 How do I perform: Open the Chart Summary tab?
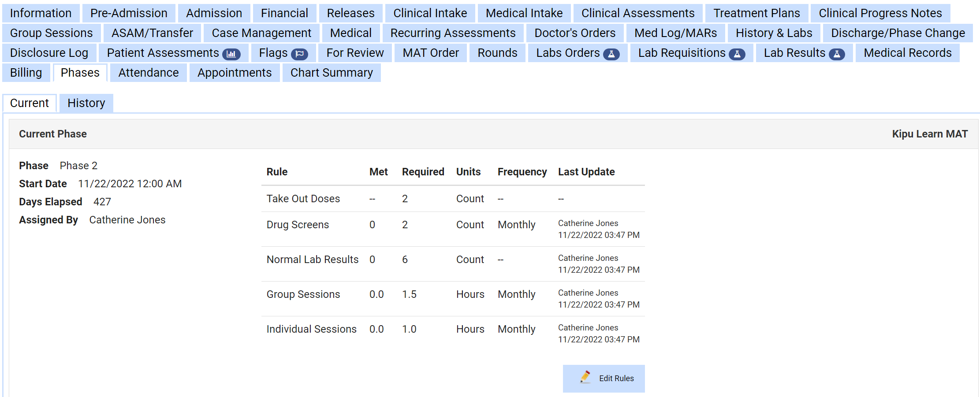[331, 73]
